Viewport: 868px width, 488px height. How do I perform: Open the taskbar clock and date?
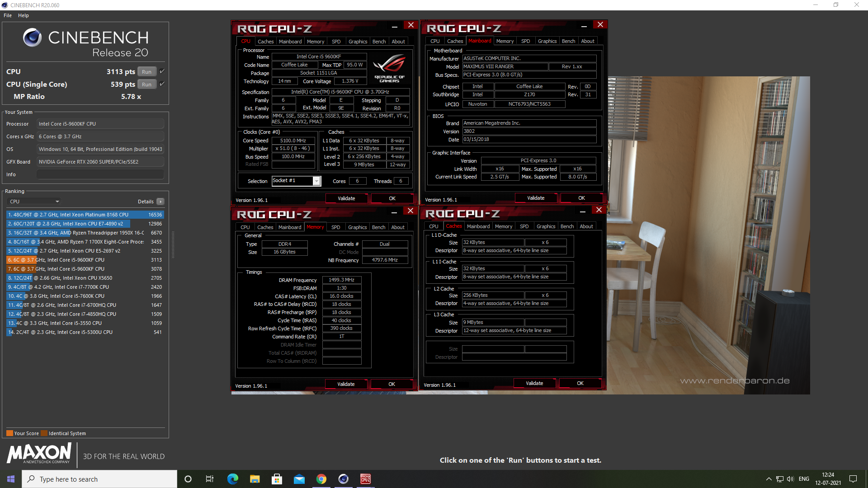[828, 479]
